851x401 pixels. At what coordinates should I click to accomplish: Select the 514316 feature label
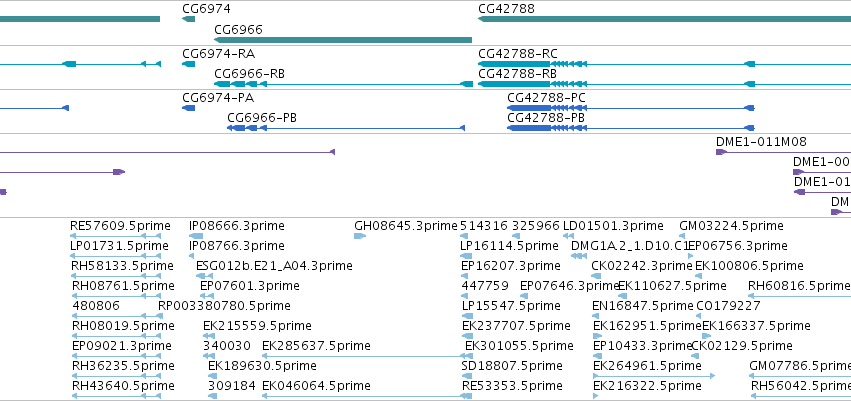tap(484, 226)
